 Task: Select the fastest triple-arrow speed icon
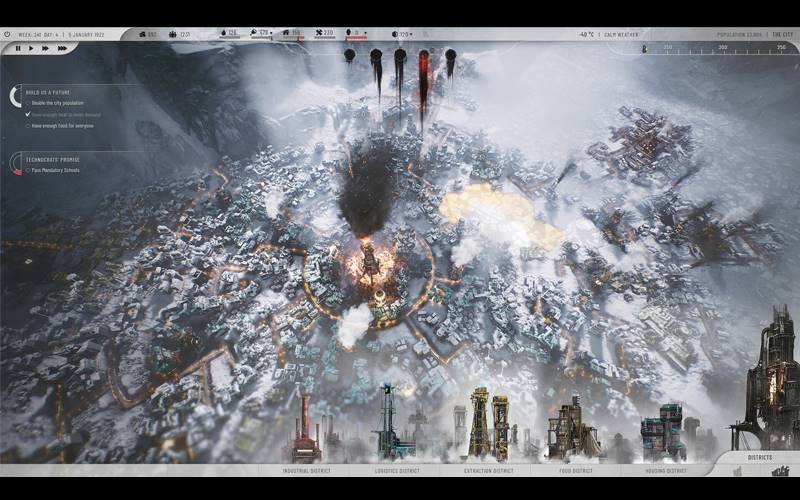[62, 48]
